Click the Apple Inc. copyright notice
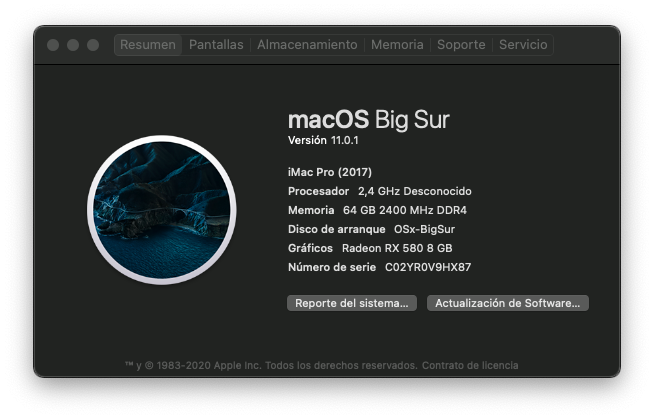The image size is (654, 419). click(x=271, y=366)
